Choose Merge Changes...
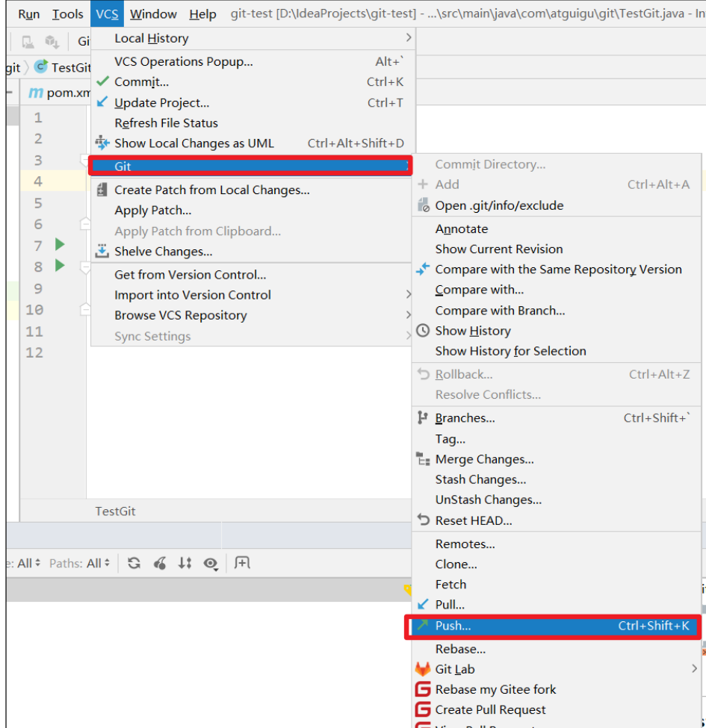706x728 pixels. [x=557, y=459]
